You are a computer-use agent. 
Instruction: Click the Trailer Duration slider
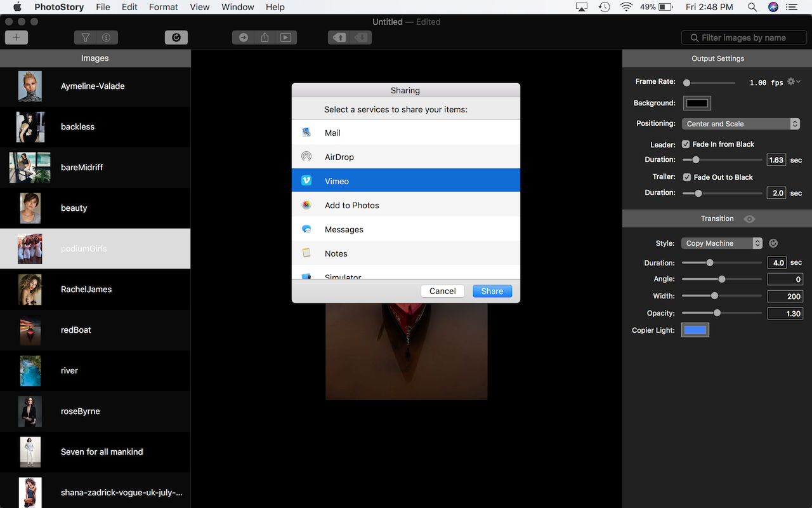pos(722,193)
